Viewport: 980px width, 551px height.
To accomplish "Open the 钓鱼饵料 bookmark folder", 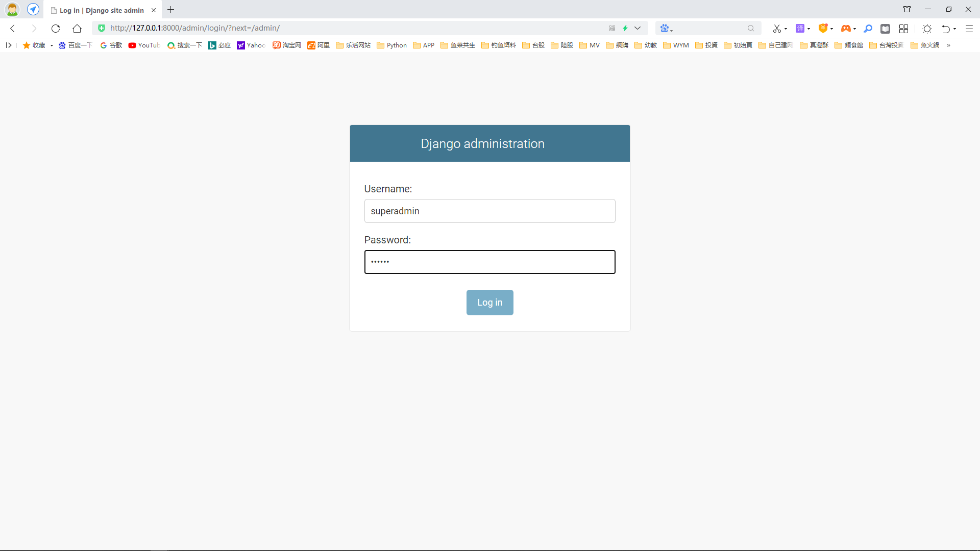I will [499, 45].
